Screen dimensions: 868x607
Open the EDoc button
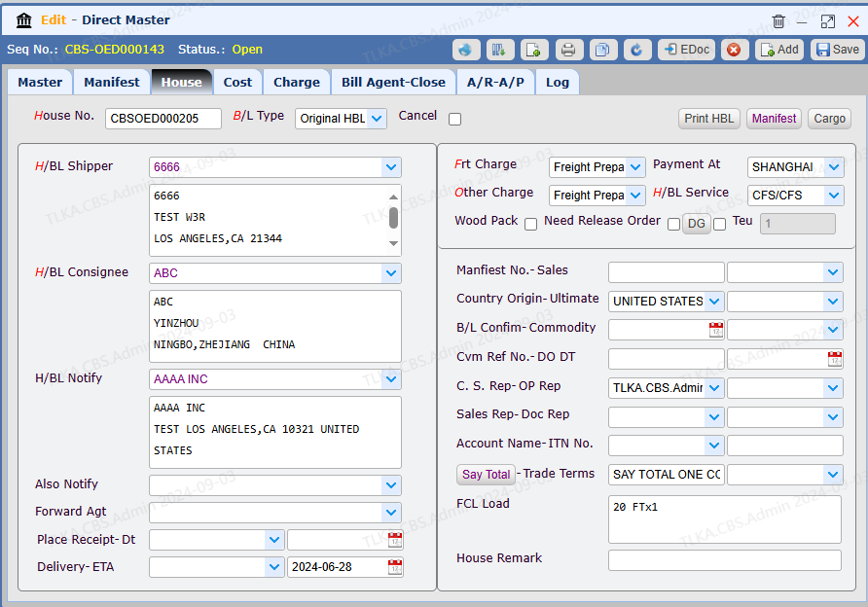pyautogui.click(x=686, y=50)
